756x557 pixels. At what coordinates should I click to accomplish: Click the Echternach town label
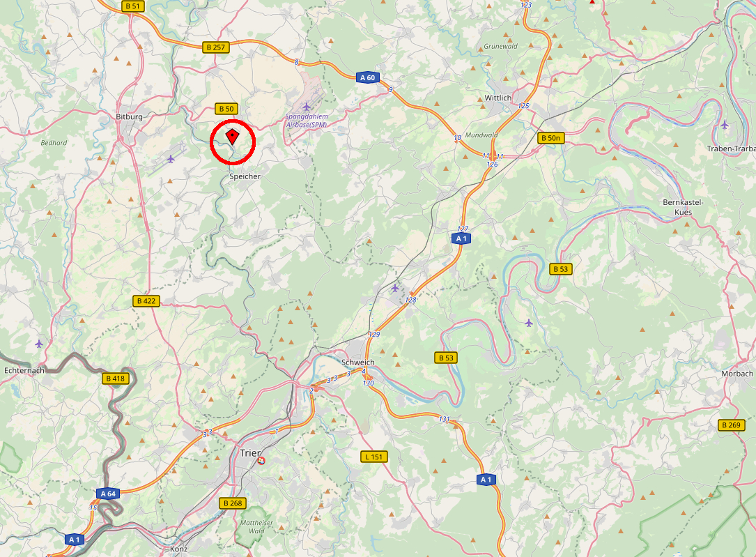[x=24, y=370]
